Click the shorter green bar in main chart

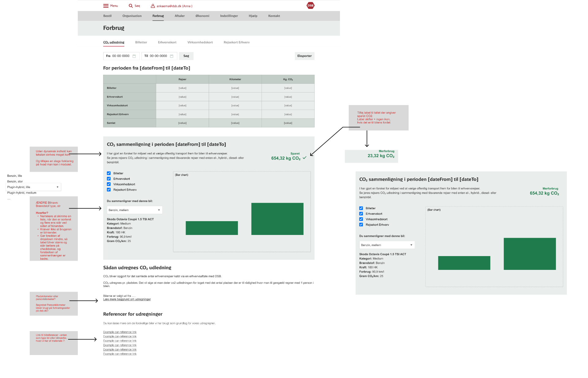212,228
